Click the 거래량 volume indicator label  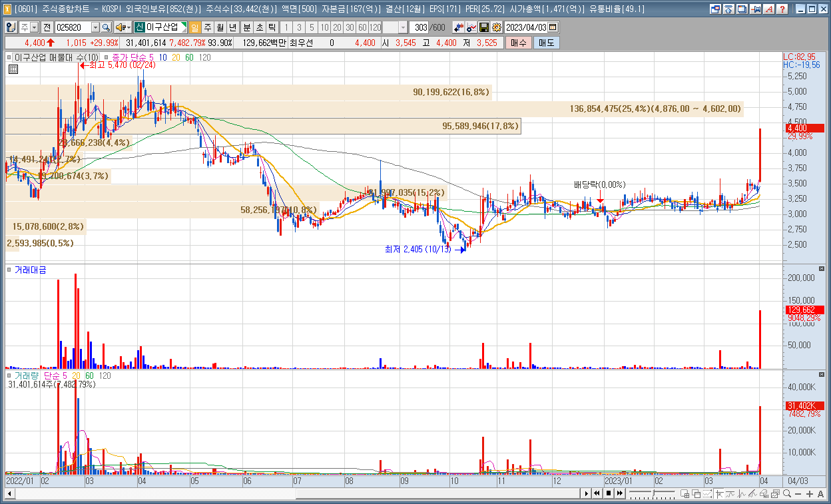click(28, 376)
